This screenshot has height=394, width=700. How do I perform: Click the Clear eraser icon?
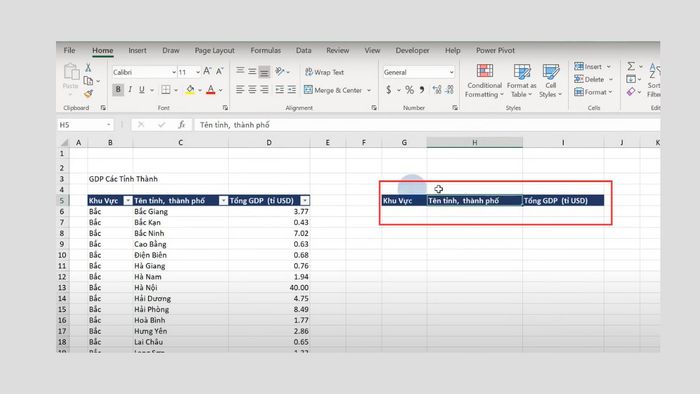tap(631, 92)
